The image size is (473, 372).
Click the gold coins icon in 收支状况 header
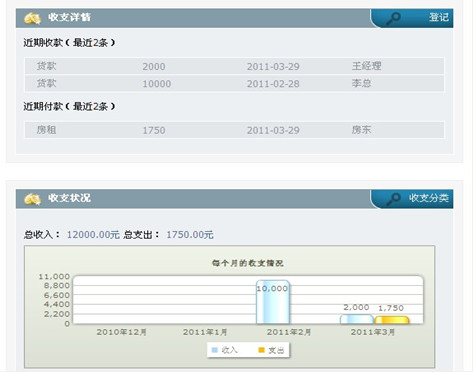click(x=32, y=199)
